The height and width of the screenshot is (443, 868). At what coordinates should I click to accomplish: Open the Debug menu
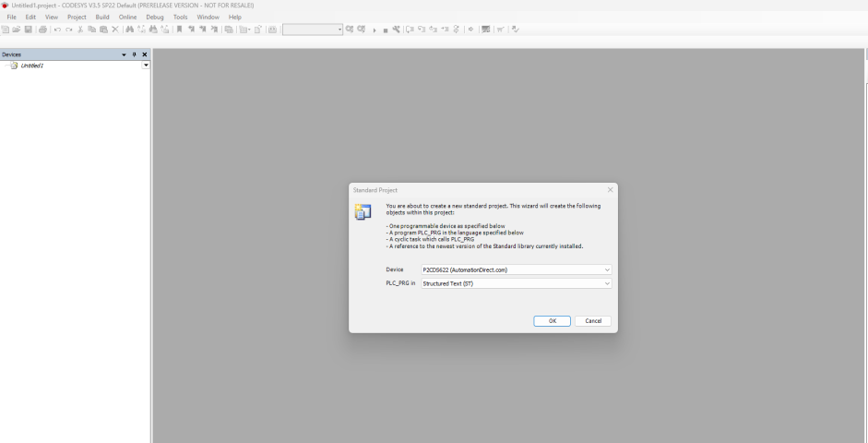tap(154, 18)
